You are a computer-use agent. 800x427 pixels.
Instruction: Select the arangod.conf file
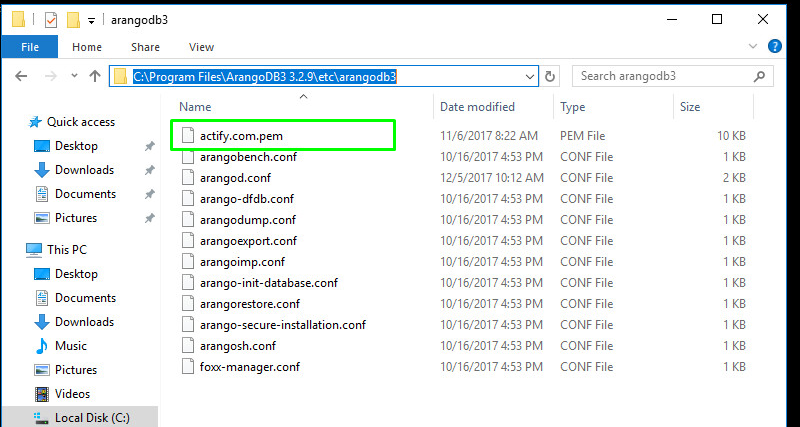[235, 178]
